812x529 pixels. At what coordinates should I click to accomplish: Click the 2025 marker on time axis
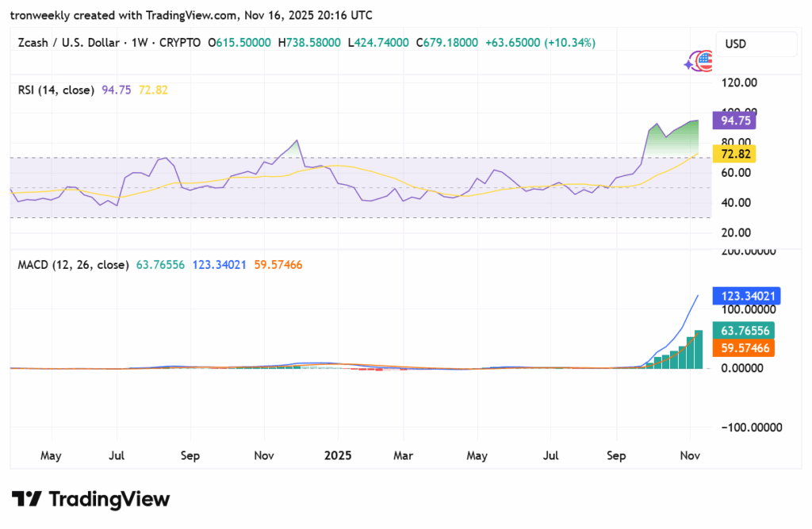tap(337, 456)
